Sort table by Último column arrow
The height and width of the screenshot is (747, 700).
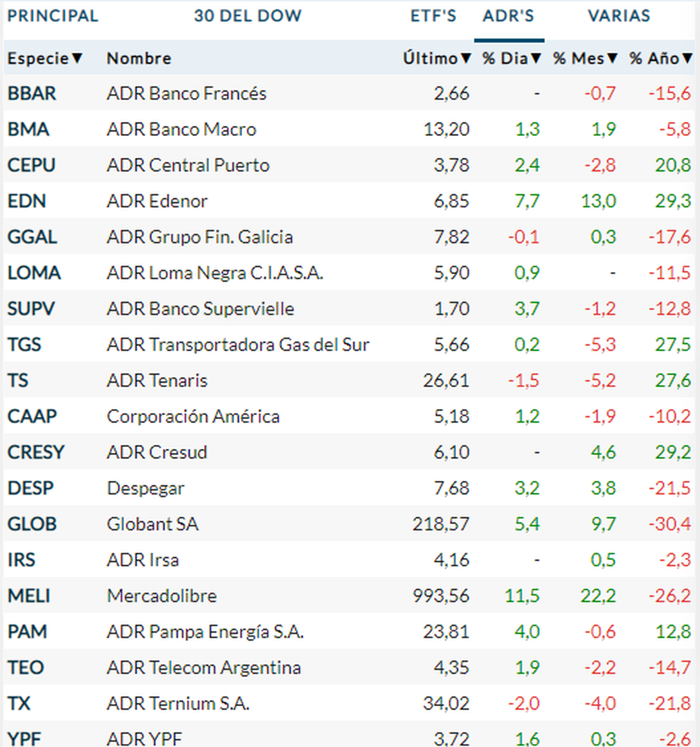(466, 58)
